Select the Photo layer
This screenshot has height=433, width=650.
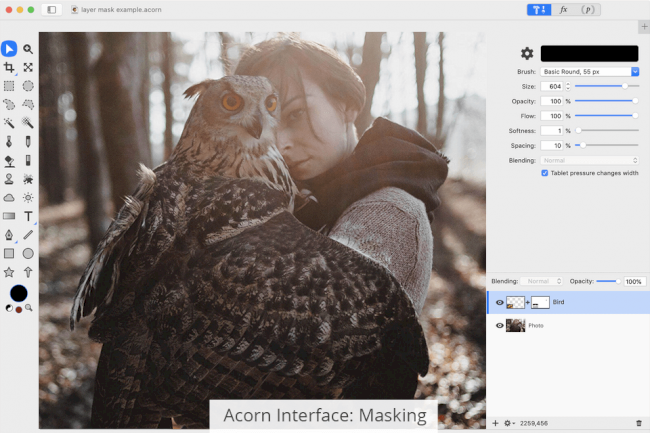point(568,326)
